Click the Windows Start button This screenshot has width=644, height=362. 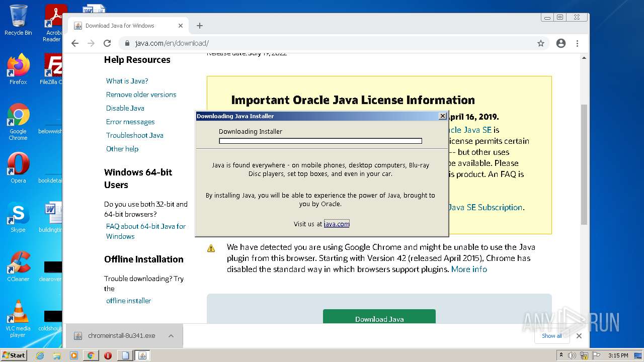(x=14, y=355)
